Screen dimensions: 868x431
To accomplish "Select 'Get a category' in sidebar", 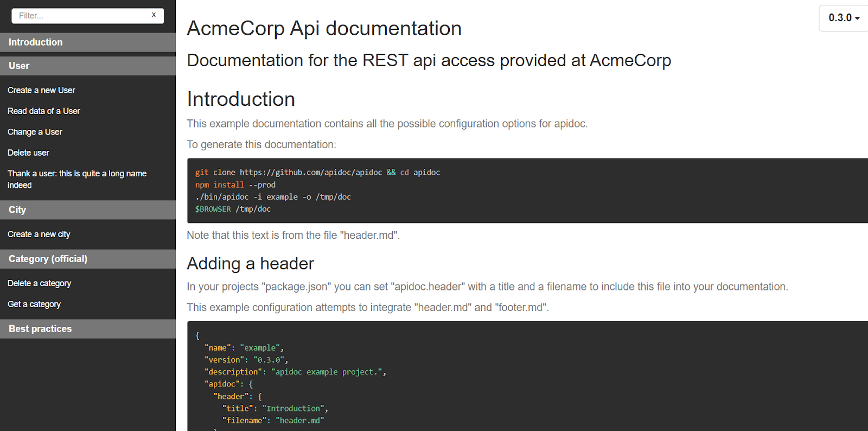I will [x=34, y=305].
